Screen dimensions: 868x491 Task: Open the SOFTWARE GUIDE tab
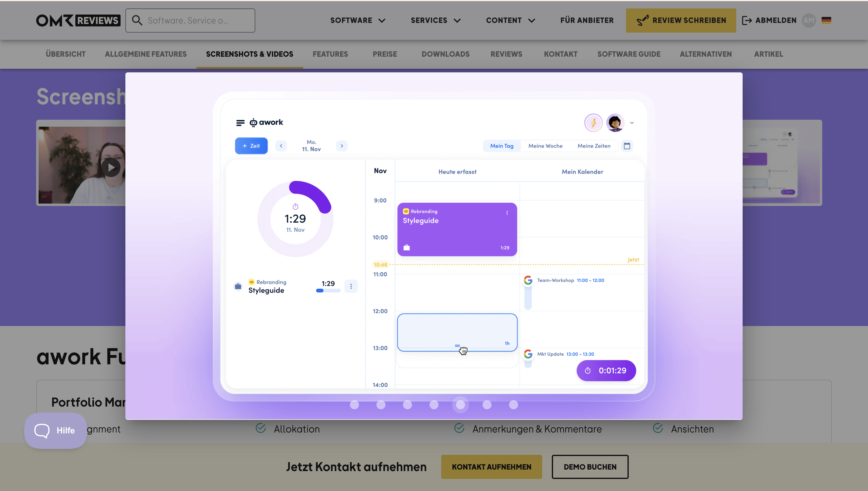click(629, 54)
